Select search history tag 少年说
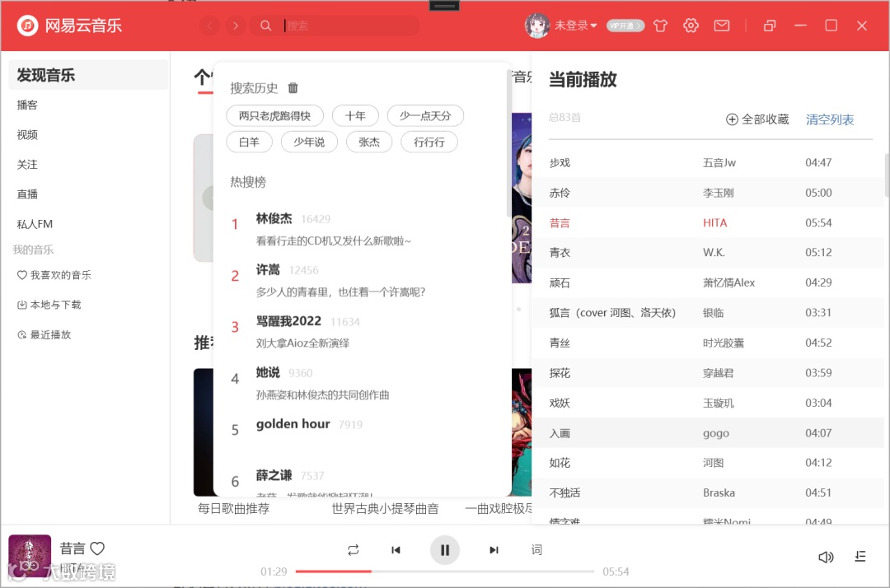The image size is (890, 588). coord(309,142)
